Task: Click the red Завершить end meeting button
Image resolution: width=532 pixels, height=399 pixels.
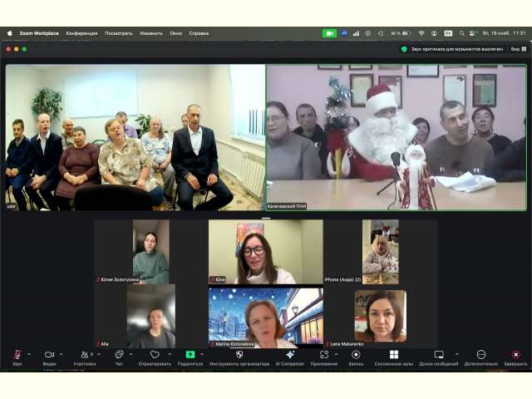Action: coord(515,355)
